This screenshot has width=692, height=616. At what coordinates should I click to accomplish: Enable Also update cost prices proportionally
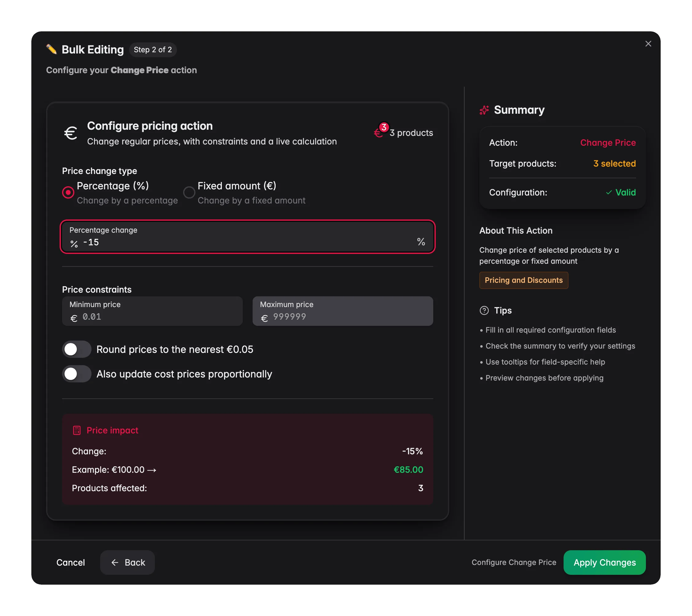(x=77, y=374)
